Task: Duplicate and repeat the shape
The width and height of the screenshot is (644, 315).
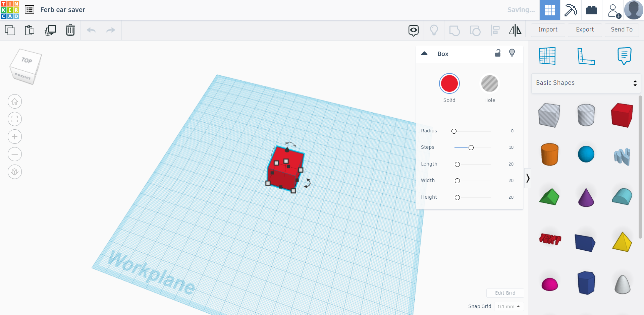Action: point(50,30)
